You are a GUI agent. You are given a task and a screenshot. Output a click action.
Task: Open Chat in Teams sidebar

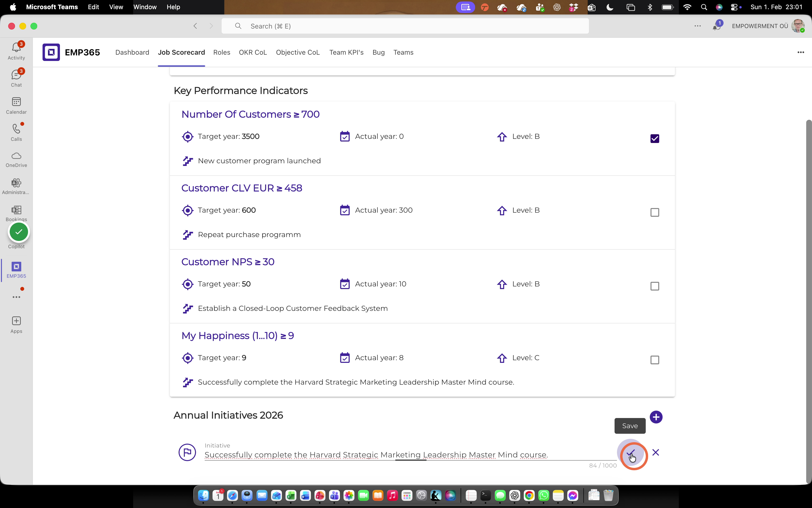(x=16, y=78)
